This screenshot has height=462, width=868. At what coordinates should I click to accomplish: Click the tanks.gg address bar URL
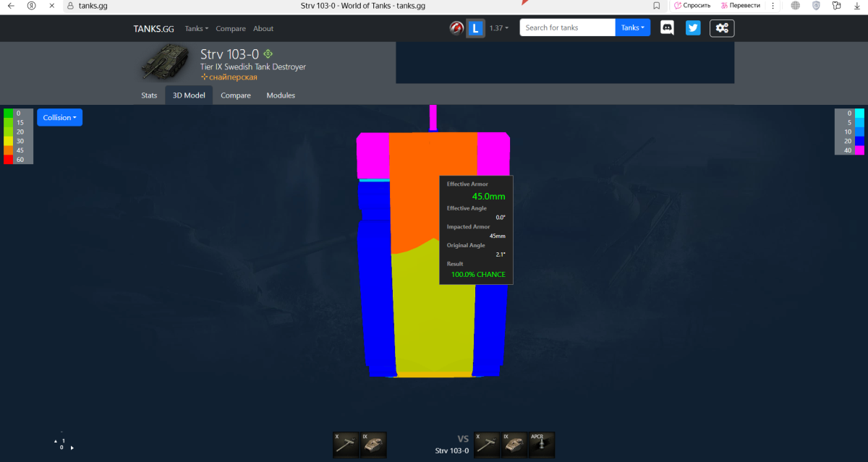[93, 5]
